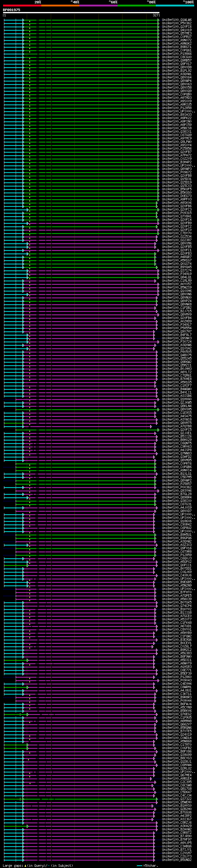Viewport: 197px width, 868px height.
Task: Select the UniRef100_Q55245 label
Action: [177, 358]
